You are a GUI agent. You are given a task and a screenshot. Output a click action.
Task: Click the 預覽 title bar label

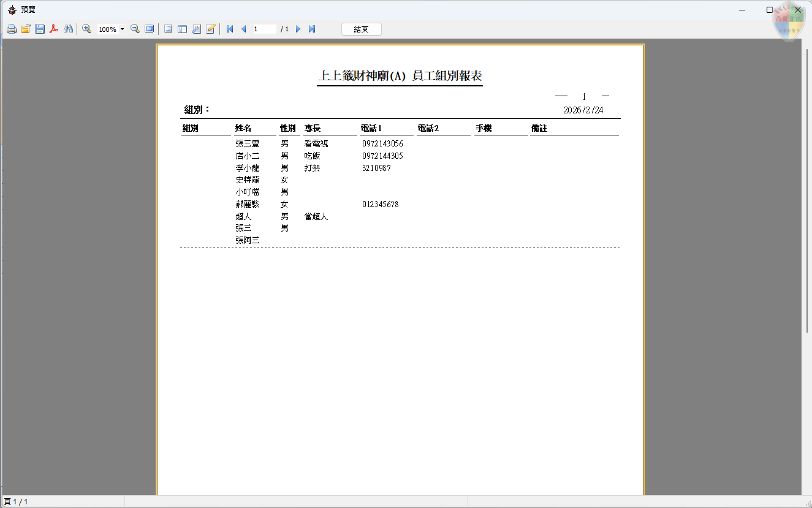(x=27, y=9)
